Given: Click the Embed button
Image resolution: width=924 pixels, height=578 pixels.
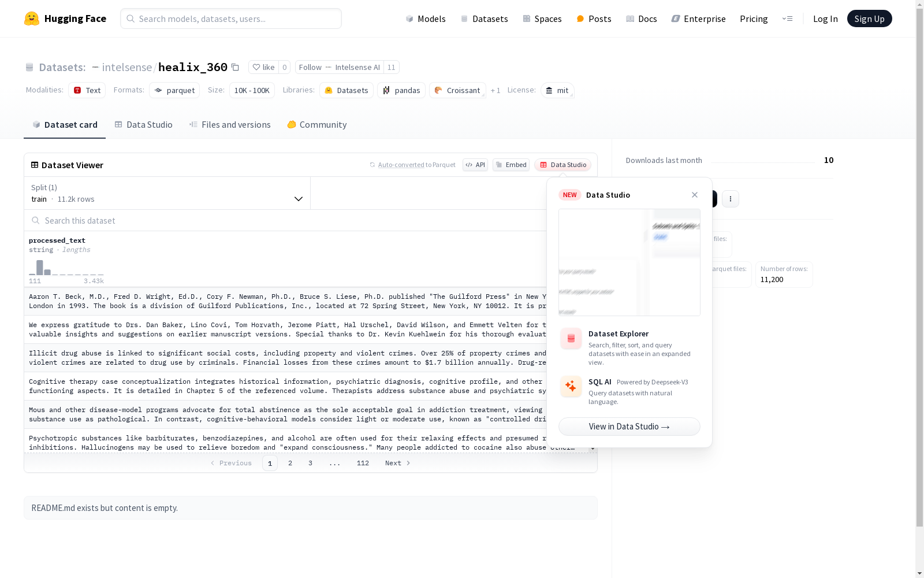Looking at the screenshot, I should (x=511, y=165).
